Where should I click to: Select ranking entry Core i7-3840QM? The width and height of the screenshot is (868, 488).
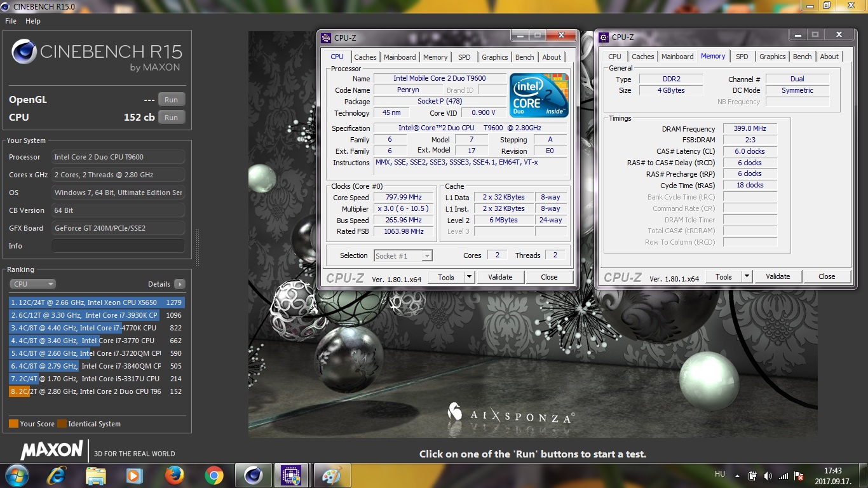(97, 366)
